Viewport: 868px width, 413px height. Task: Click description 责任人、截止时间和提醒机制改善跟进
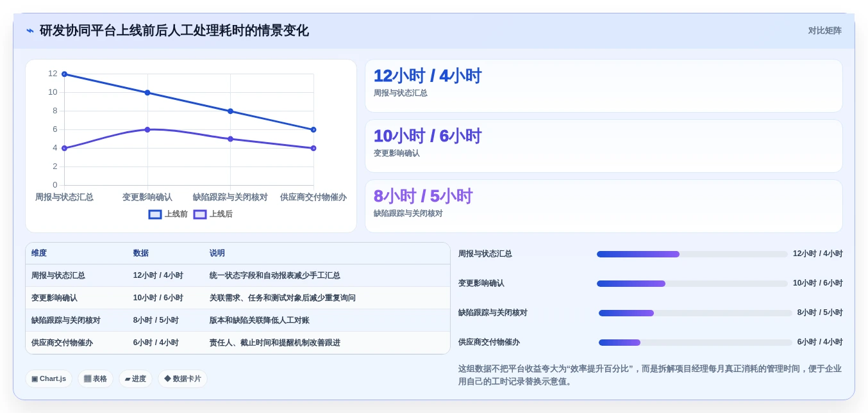coord(275,343)
